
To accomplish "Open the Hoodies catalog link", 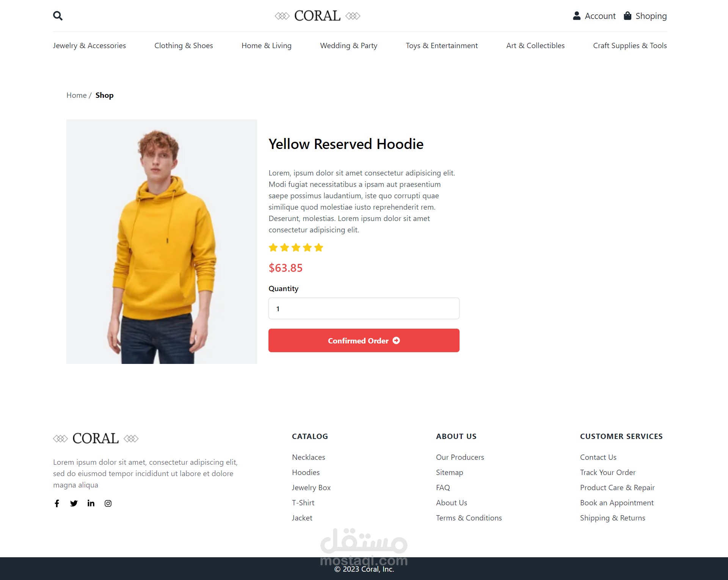I will 306,472.
